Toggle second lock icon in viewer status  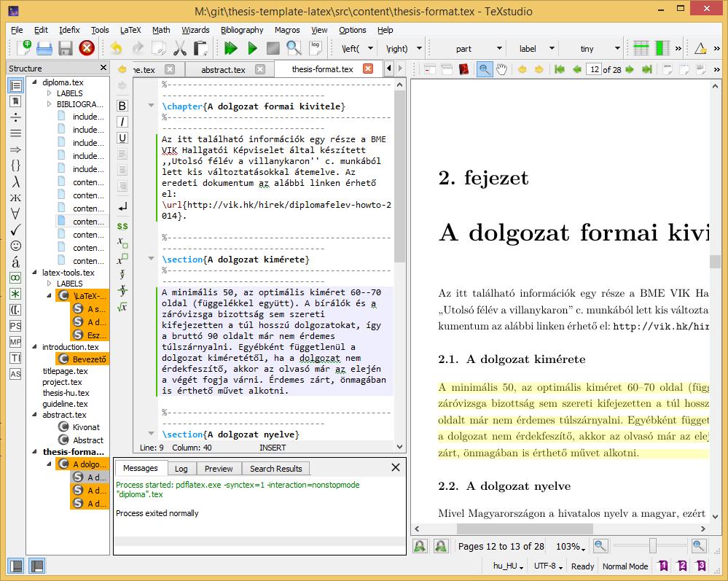(x=441, y=546)
